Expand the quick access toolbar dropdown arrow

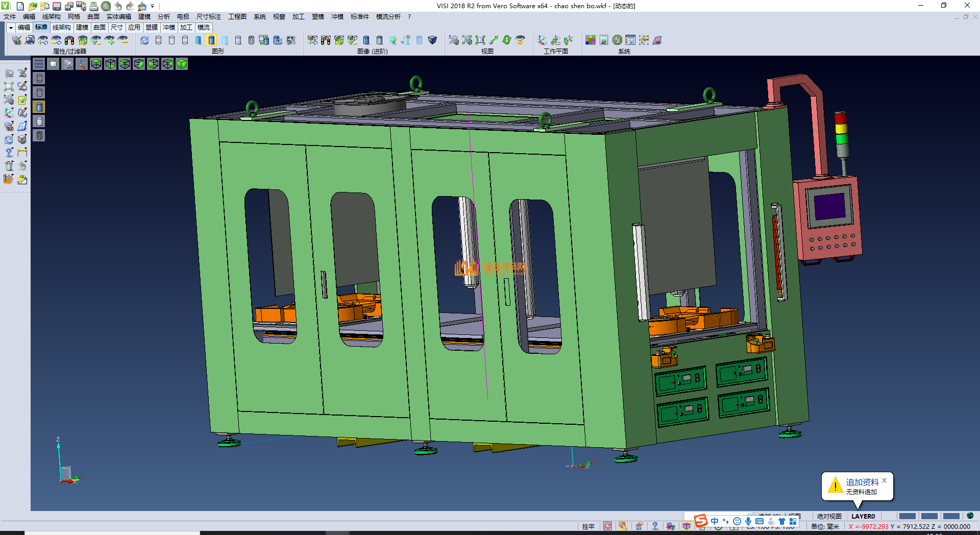[x=152, y=6]
